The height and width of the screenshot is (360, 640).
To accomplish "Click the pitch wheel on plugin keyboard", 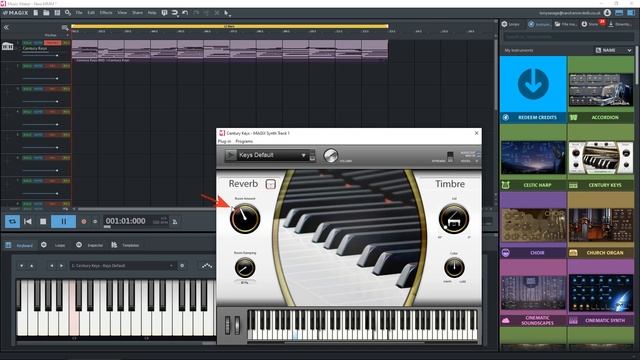I will tap(228, 325).
